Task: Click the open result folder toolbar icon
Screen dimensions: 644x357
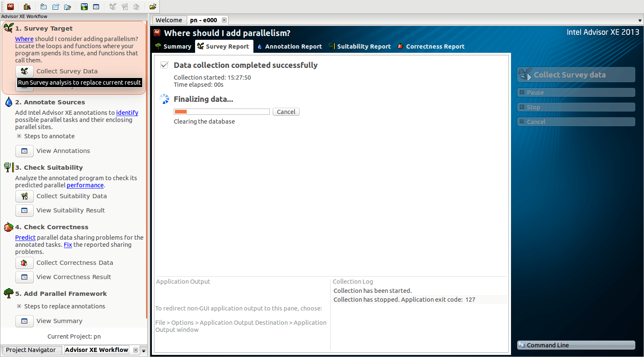Action: coord(153,6)
